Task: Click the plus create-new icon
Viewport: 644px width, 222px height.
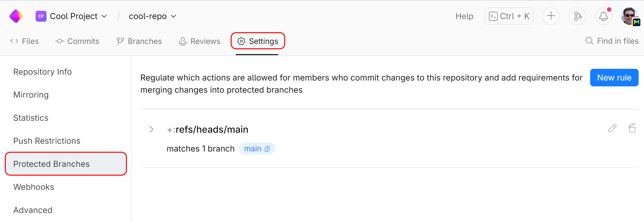Action: 551,16
